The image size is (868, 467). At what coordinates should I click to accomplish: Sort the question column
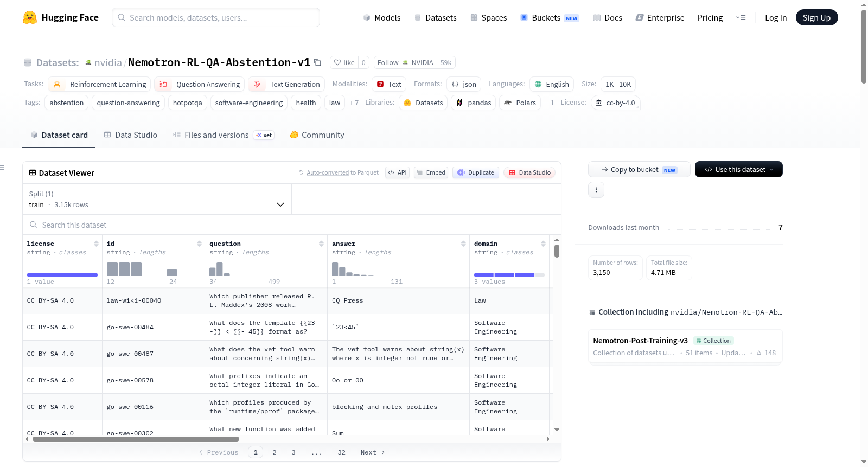tap(321, 244)
